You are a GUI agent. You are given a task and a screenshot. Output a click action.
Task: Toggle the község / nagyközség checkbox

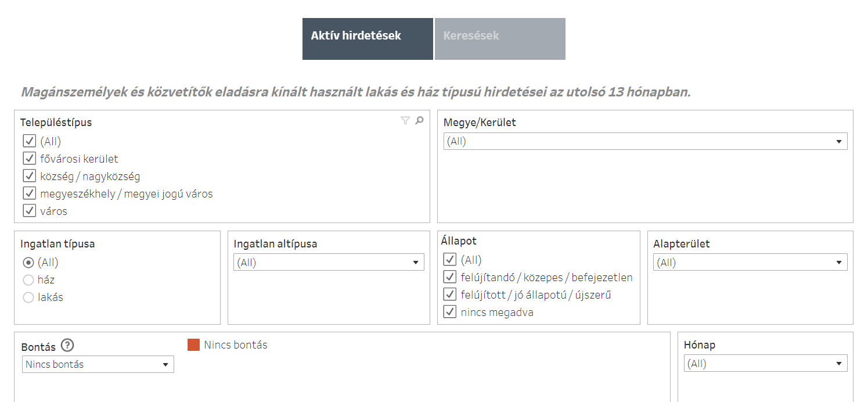click(x=30, y=176)
